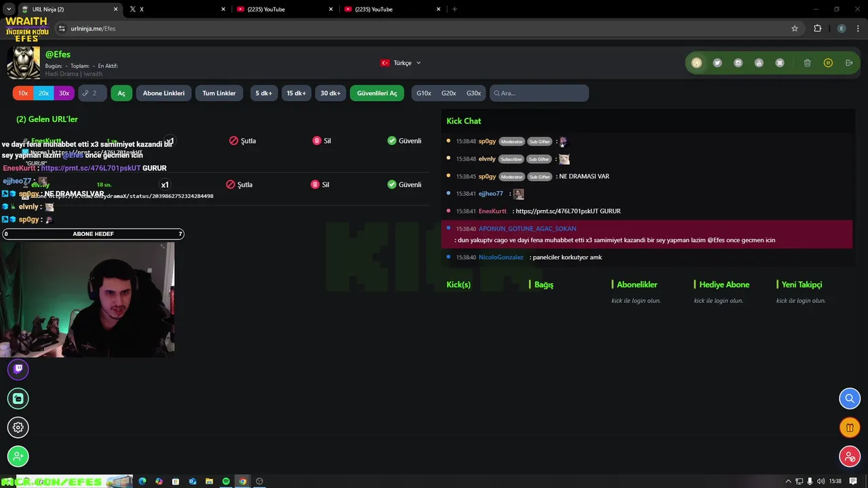Filter links by 5 dk+
This screenshot has height=488, width=868.
pyautogui.click(x=264, y=94)
